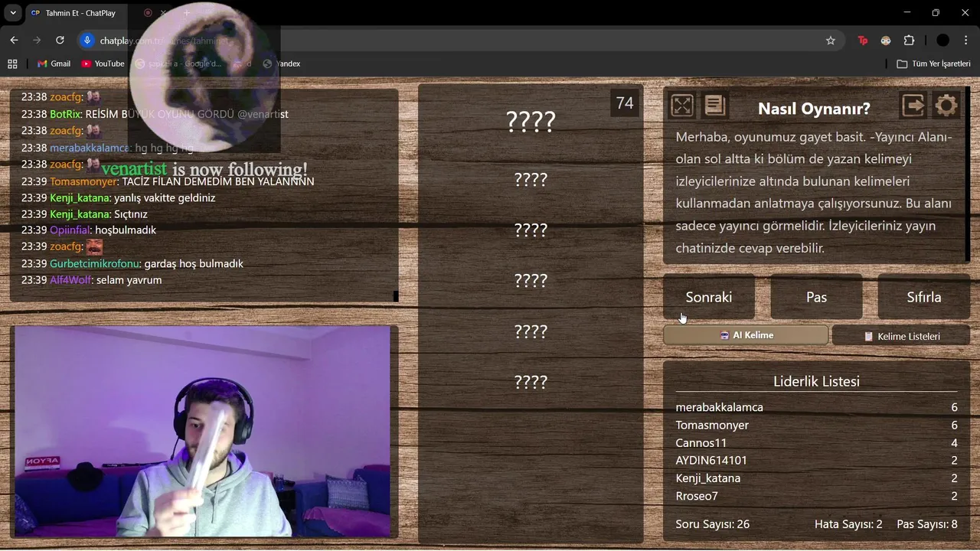Click the Gurbetcimikrofonu username in chat
This screenshot has width=980, height=551.
94,264
